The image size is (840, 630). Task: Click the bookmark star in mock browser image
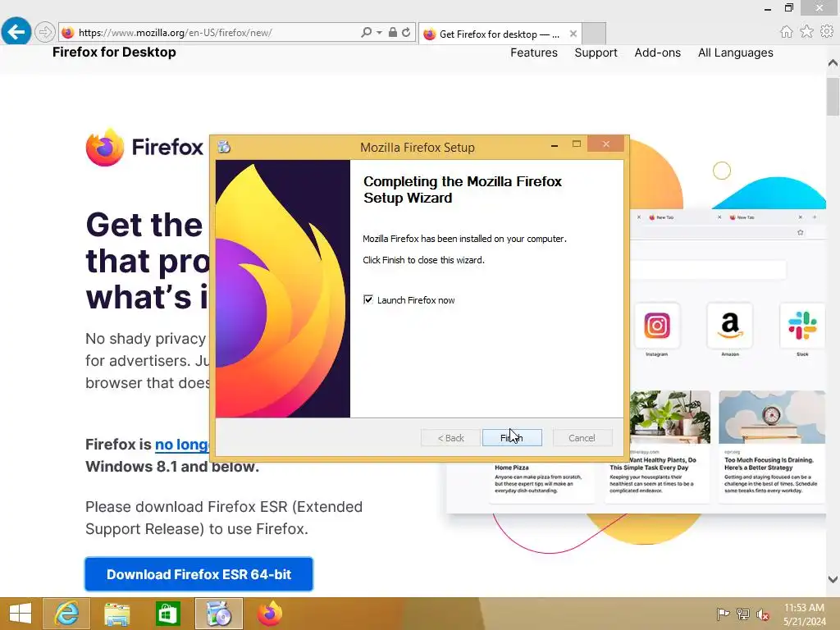tap(801, 232)
